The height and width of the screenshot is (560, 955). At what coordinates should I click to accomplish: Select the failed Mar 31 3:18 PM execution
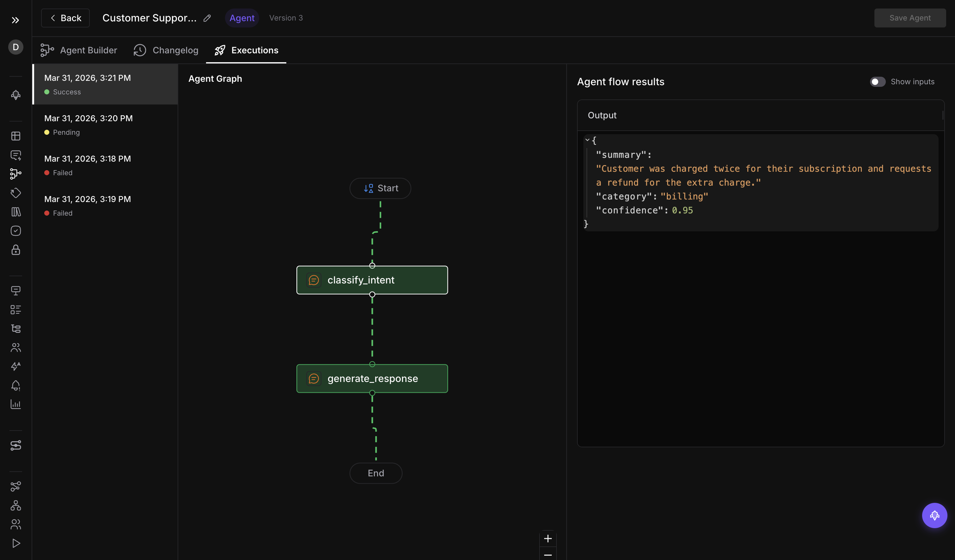(105, 165)
